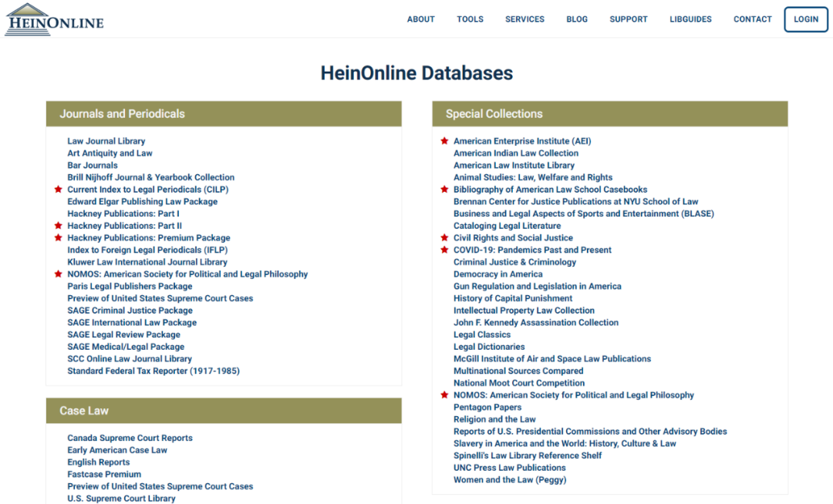
Task: Open English Reports database
Action: [x=98, y=462]
